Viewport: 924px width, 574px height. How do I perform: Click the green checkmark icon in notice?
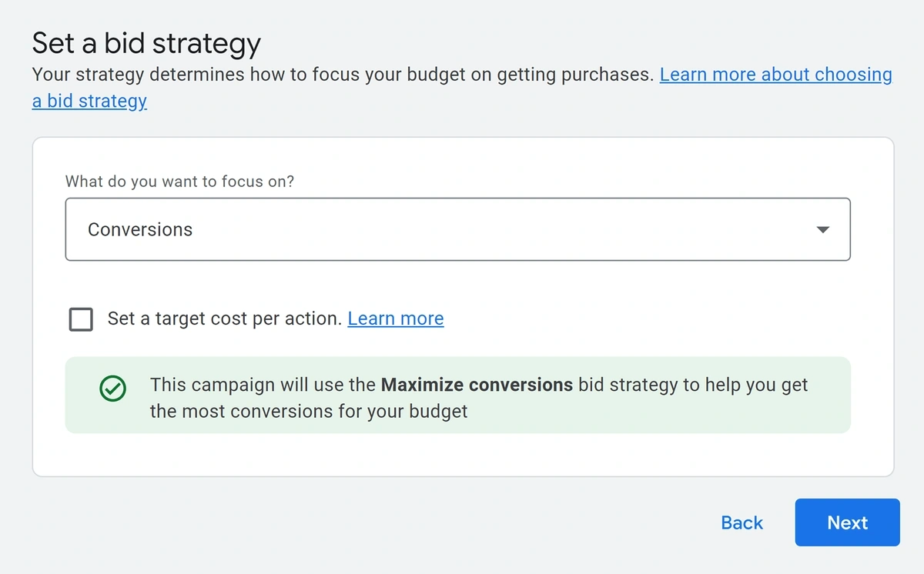click(x=112, y=389)
